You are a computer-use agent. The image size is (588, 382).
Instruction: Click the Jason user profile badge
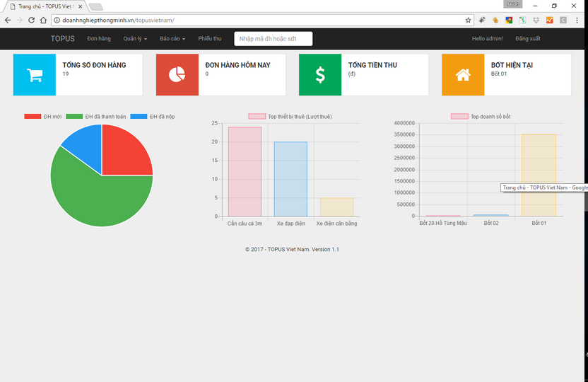pyautogui.click(x=512, y=4)
